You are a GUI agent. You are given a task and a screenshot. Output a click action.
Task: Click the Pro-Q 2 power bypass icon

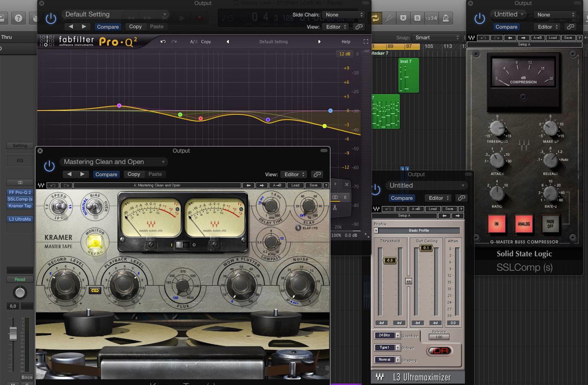coord(51,19)
